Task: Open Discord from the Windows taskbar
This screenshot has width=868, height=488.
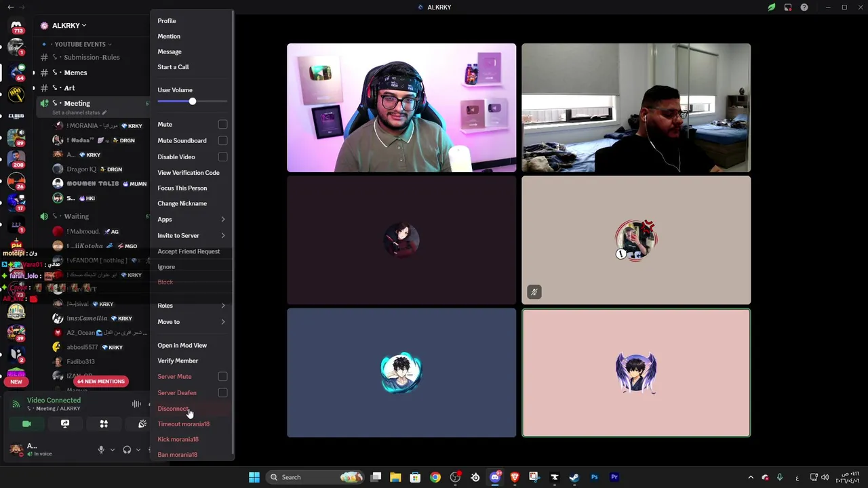Action: (x=495, y=477)
